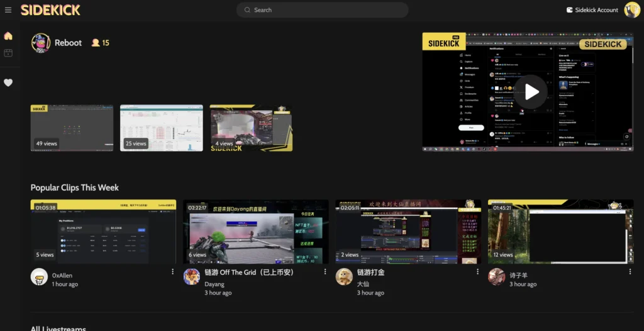Click the search magnifier icon
Image resolution: width=644 pixels, height=331 pixels.
pyautogui.click(x=247, y=10)
